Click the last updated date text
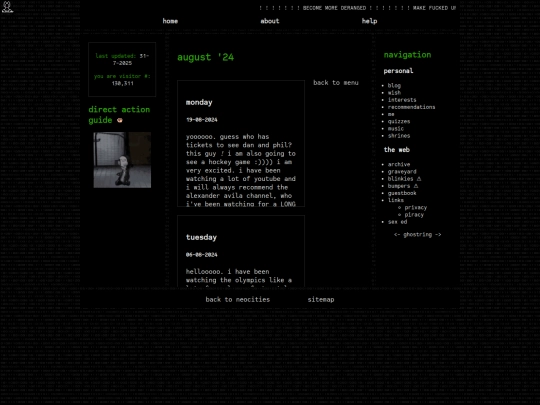Viewport: 540px width, 405px height. [122, 59]
